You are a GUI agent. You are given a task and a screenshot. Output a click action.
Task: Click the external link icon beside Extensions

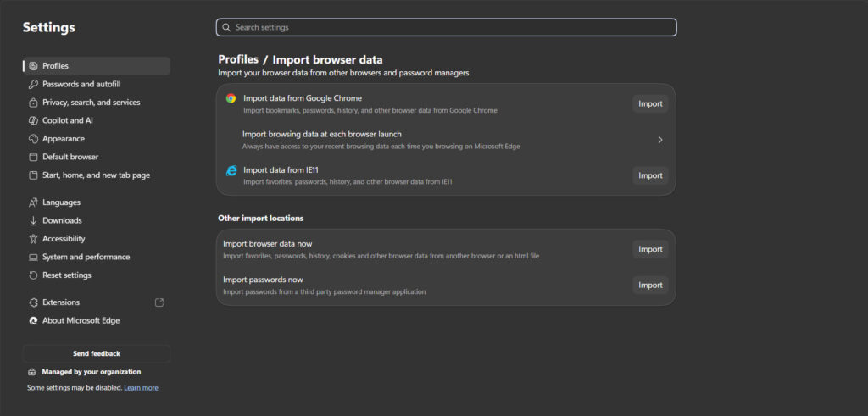coord(159,302)
